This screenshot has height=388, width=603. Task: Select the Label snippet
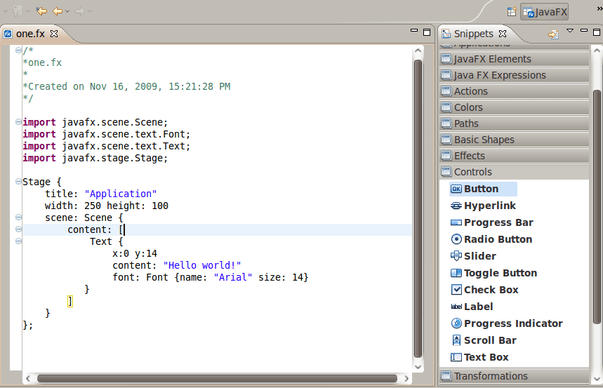pos(471,306)
